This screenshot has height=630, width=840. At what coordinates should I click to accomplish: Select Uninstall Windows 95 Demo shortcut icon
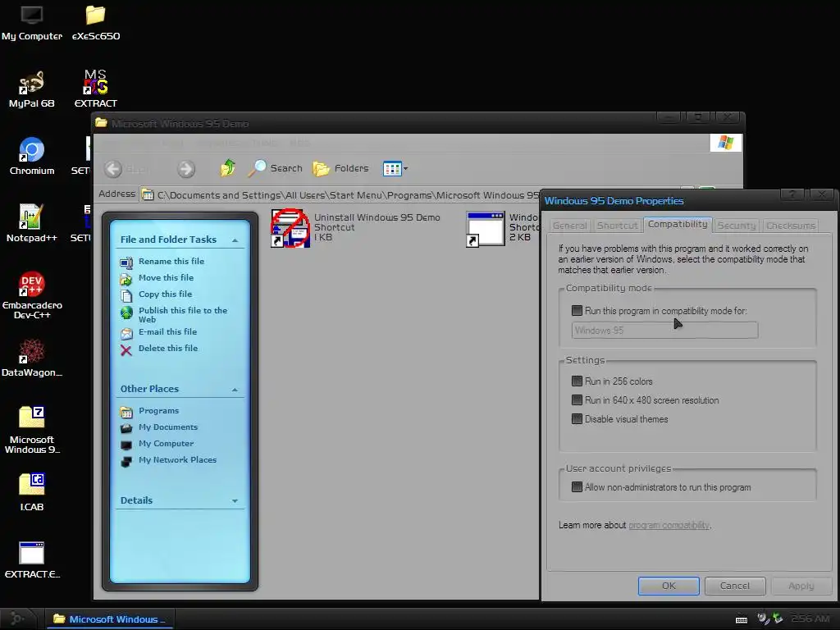(x=290, y=228)
